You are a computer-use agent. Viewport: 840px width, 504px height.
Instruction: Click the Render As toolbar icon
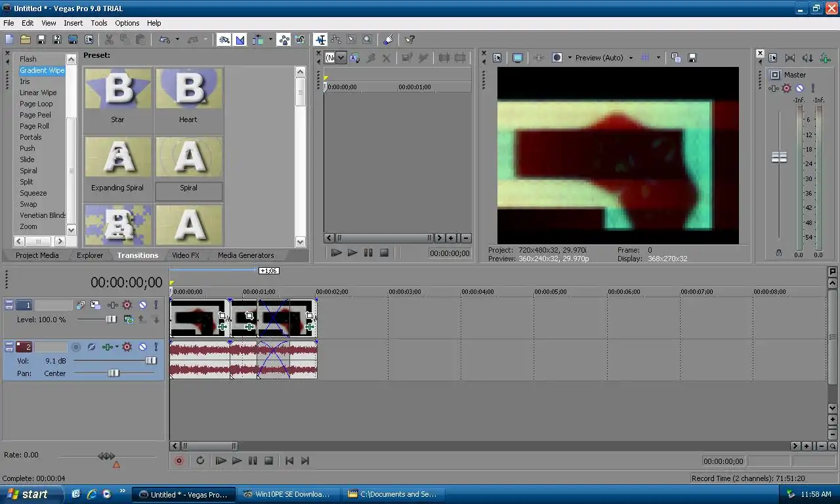pos(72,40)
